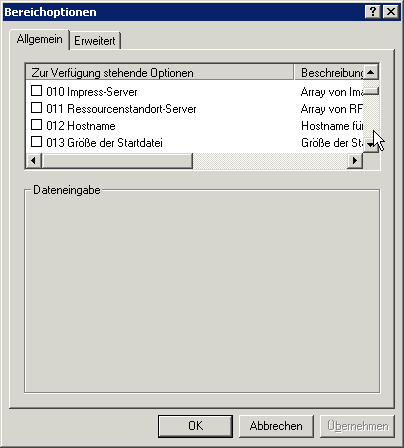Click the vertical scrollbar down arrow
The image size is (404, 448).
371,145
